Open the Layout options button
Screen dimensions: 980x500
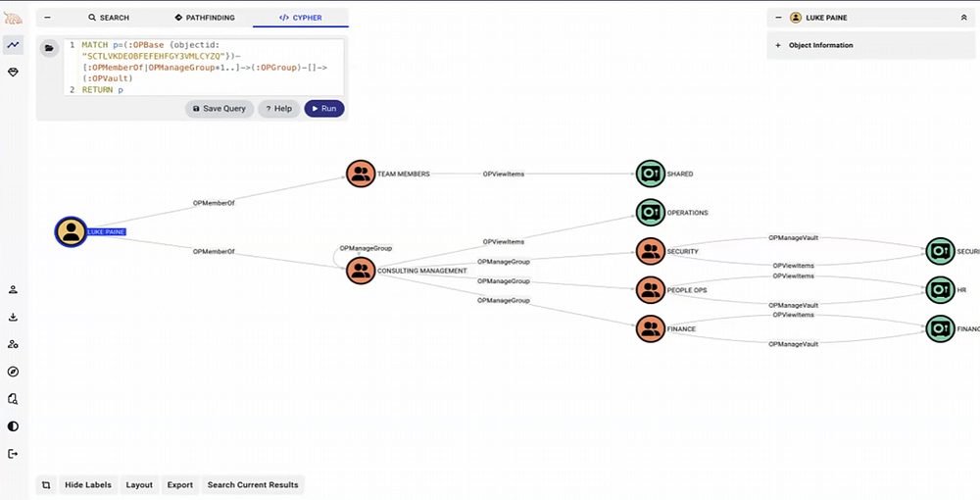pos(139,485)
